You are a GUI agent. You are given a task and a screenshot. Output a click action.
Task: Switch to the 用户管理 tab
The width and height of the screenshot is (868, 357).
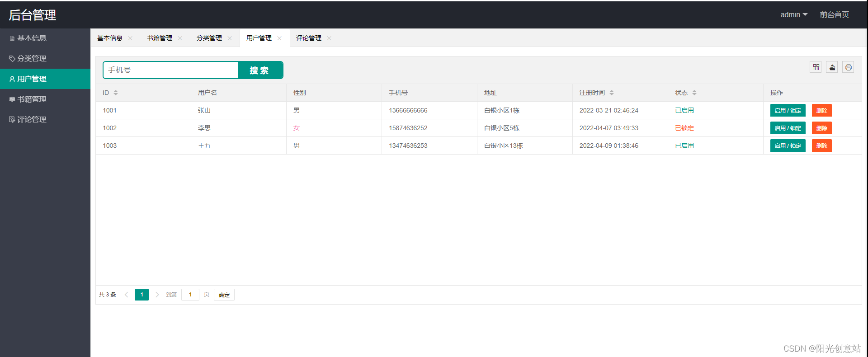point(259,38)
